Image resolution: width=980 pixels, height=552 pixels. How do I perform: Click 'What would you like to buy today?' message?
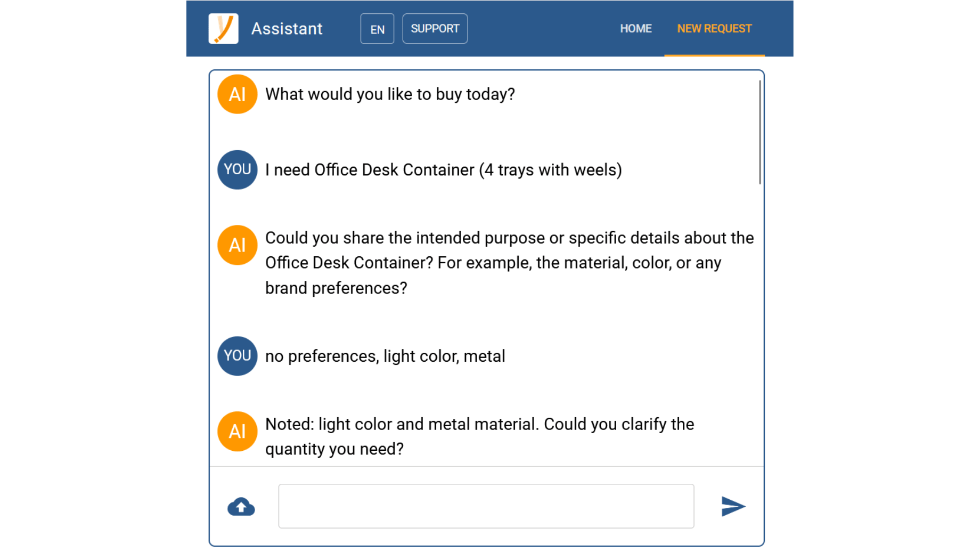click(x=390, y=94)
